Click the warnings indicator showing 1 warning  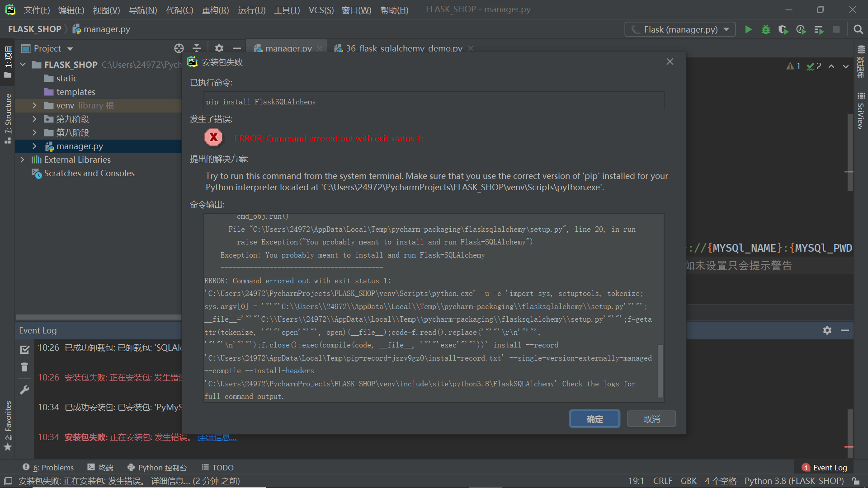tap(793, 66)
